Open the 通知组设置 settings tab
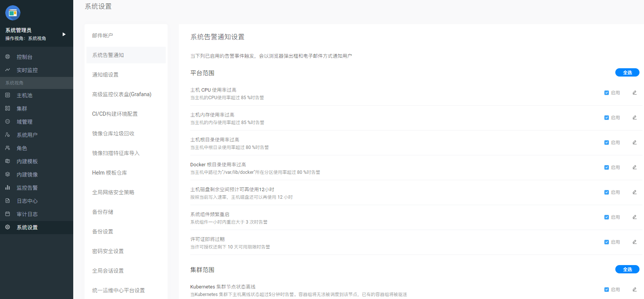Screen dimensions: 644x299 (105, 75)
